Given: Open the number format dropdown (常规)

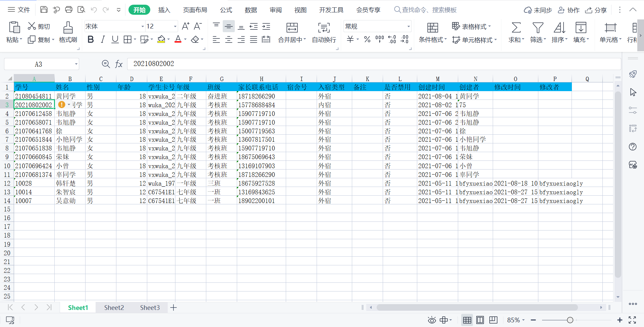Looking at the screenshot, I should click(409, 26).
